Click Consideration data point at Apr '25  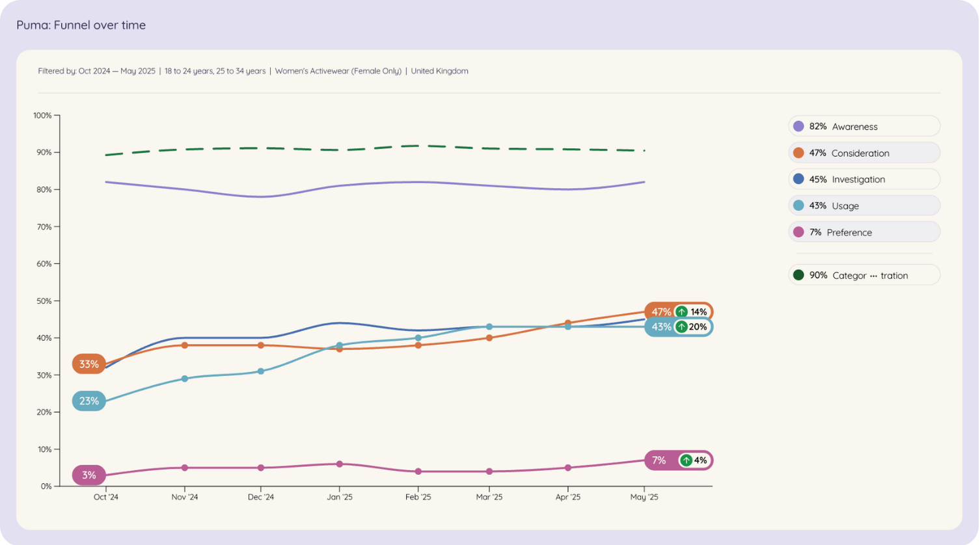tap(568, 323)
